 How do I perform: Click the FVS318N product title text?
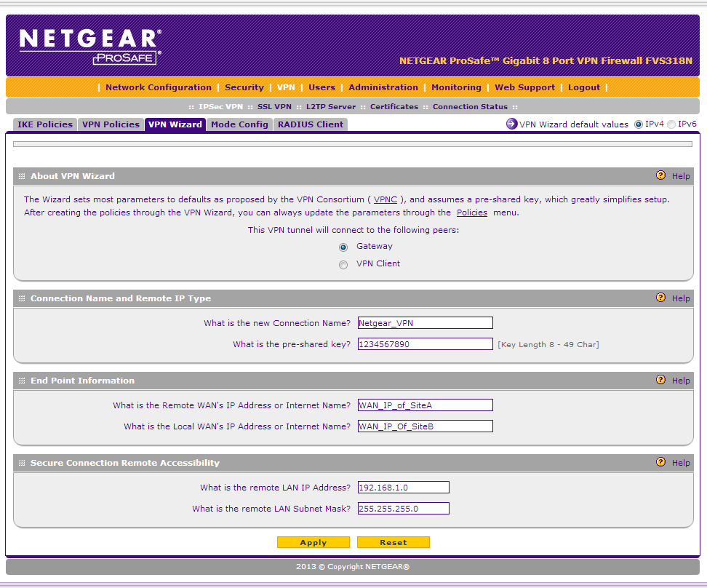click(546, 60)
